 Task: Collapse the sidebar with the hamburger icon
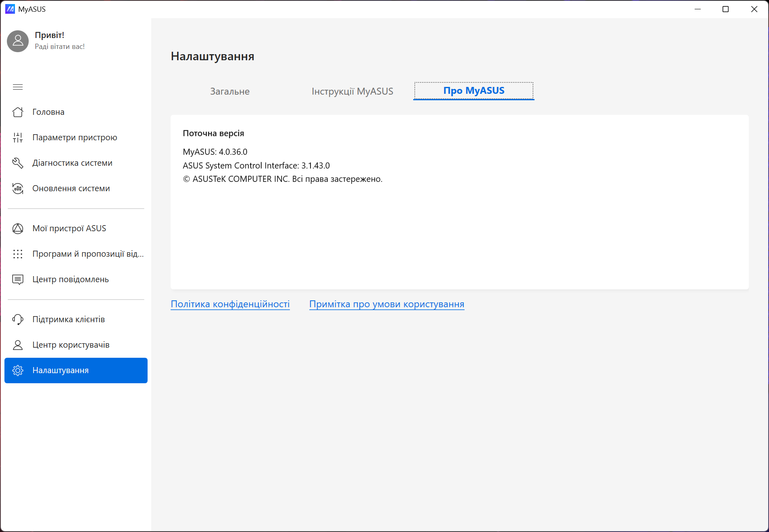pyautogui.click(x=18, y=87)
